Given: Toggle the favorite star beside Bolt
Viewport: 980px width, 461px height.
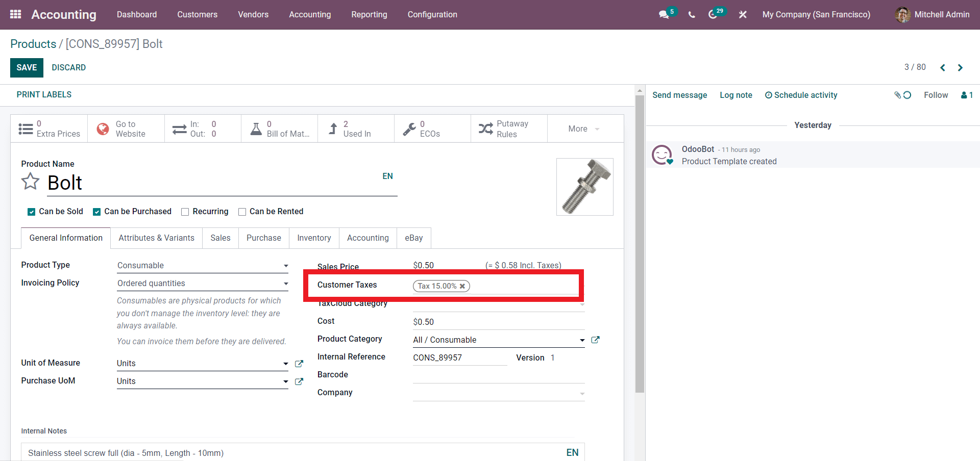Looking at the screenshot, I should (30, 181).
